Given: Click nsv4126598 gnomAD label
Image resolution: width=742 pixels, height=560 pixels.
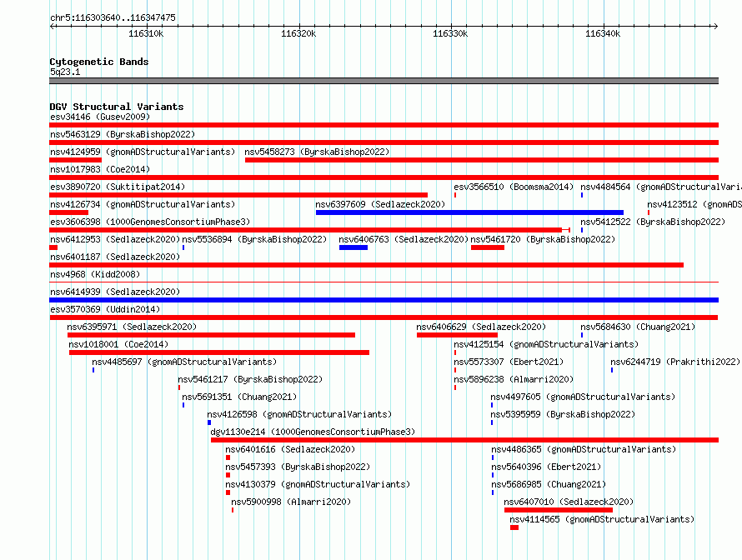Looking at the screenshot, I should 299,414.
